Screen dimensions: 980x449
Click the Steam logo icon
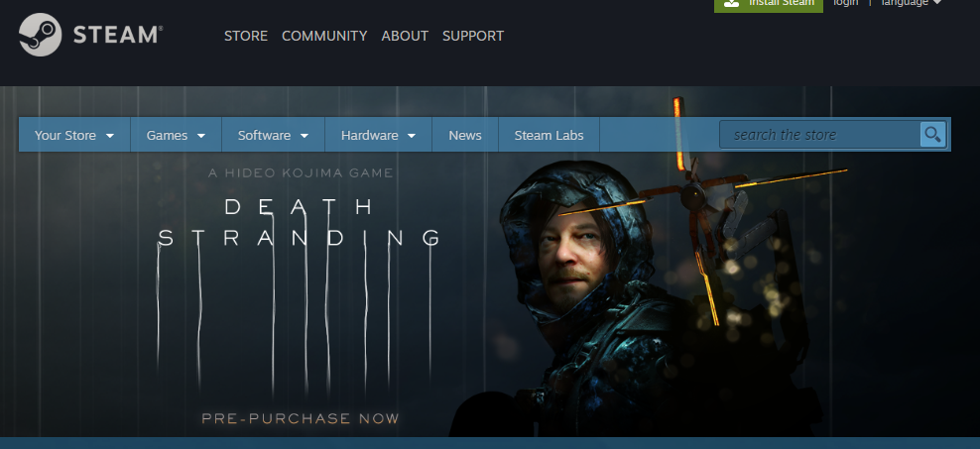tap(41, 35)
